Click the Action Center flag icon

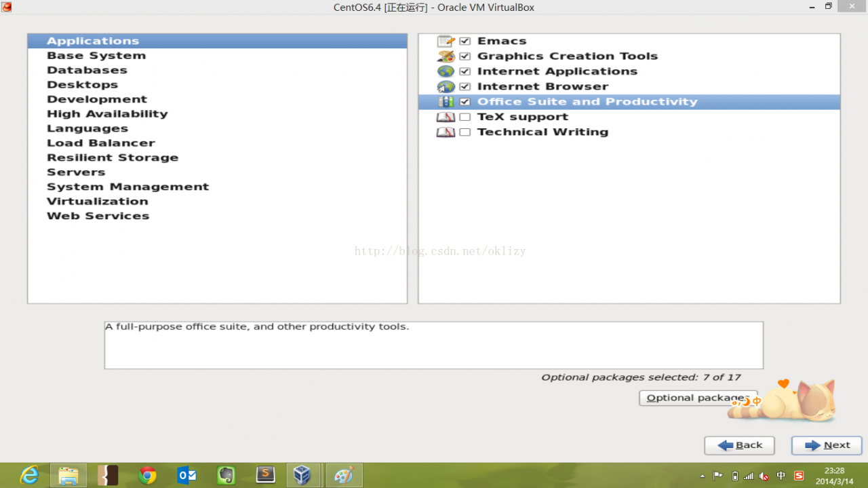pyautogui.click(x=718, y=476)
